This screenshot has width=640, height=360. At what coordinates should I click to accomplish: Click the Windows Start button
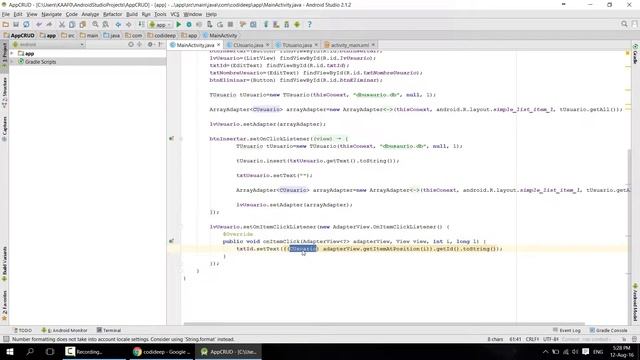click(x=10, y=351)
